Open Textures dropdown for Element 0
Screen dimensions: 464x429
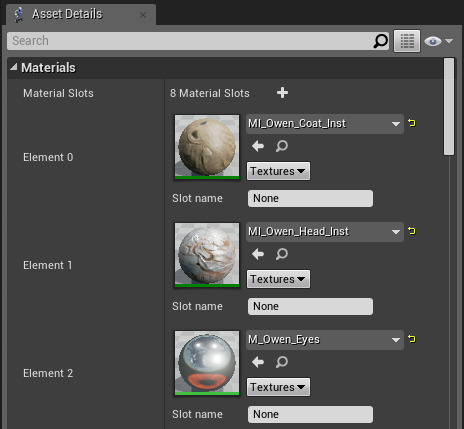pos(278,171)
